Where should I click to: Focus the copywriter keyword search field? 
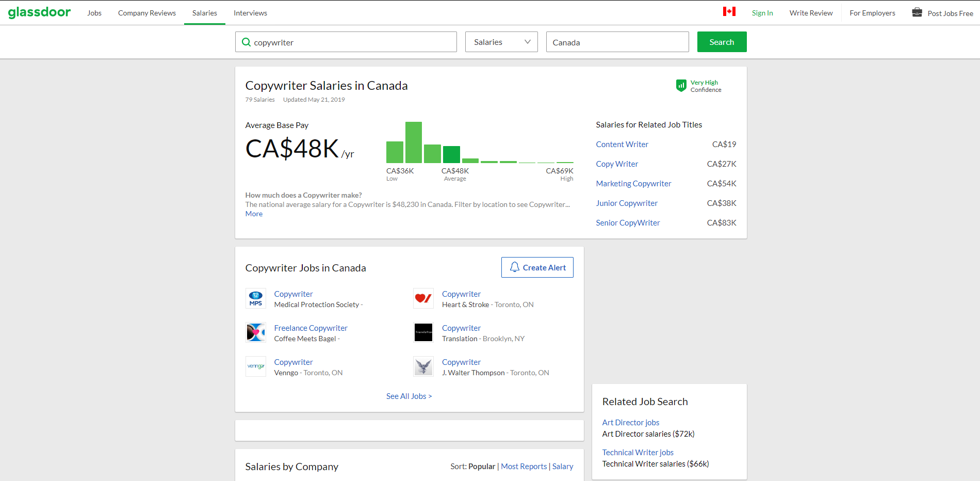pyautogui.click(x=346, y=42)
